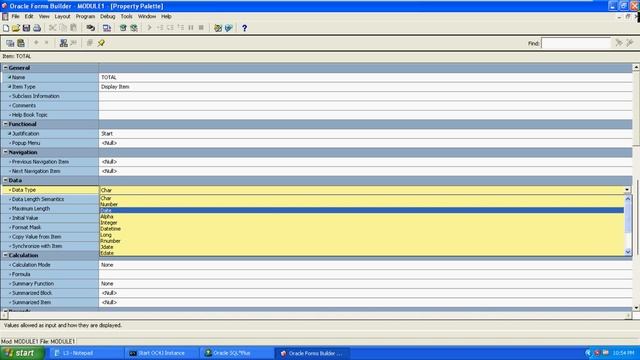
Task: Collapse the Calculation property group
Action: [6, 255]
